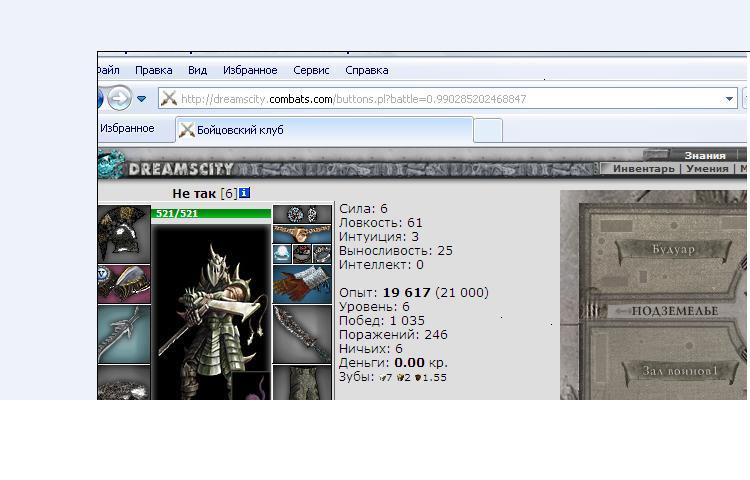Click the Зубы teeth currency line
The width and height of the screenshot is (750, 480).
click(x=393, y=377)
